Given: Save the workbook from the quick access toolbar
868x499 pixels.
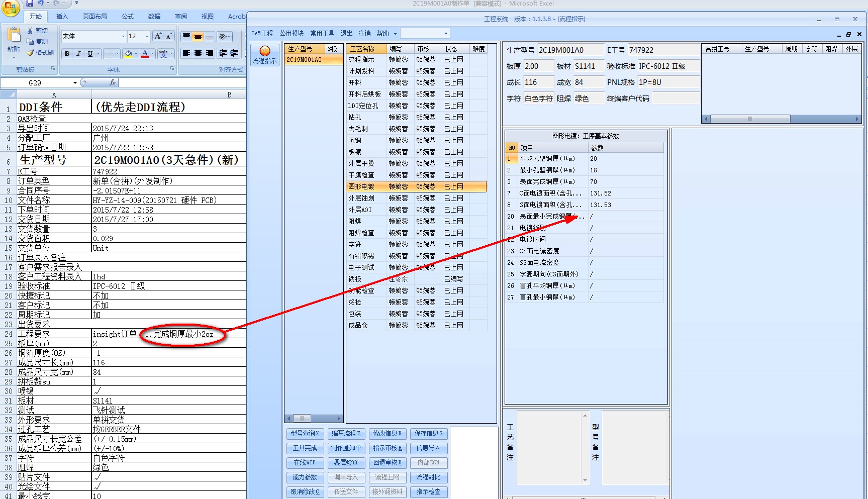Looking at the screenshot, I should (30, 3).
